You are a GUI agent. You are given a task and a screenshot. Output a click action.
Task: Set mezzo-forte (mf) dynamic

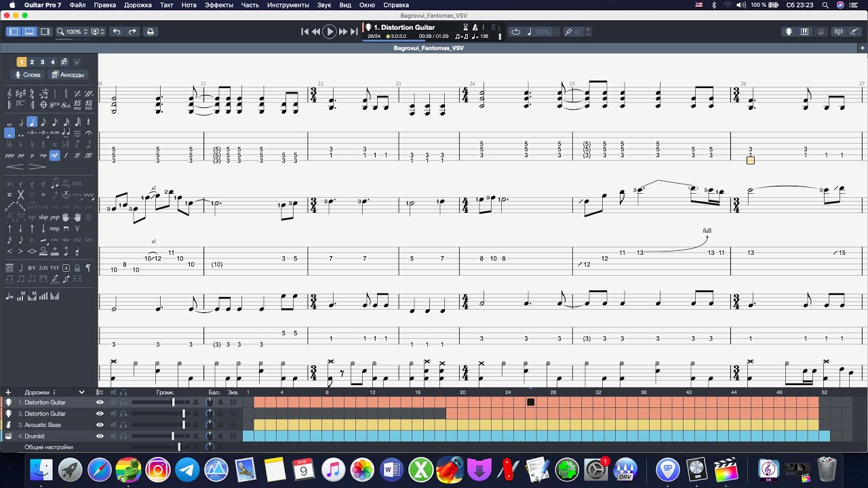[54, 155]
